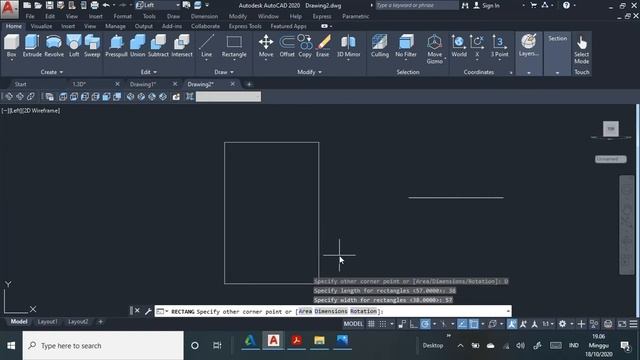Open recent commands dropdown in command line
This screenshot has height=360, width=640.
pos(162,311)
